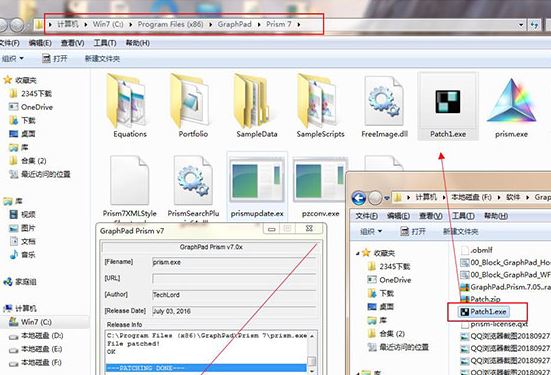This screenshot has width=551, height=375.
Task: Click GraphPad segment in the address breadcrumb
Action: click(x=235, y=24)
